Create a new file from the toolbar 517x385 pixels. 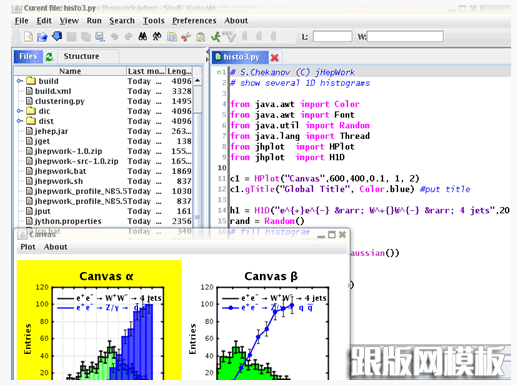pos(29,36)
